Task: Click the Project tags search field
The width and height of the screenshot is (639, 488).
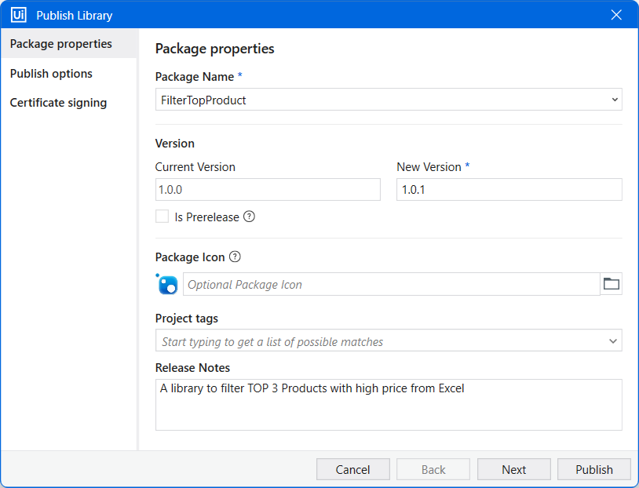Action: pos(381,341)
